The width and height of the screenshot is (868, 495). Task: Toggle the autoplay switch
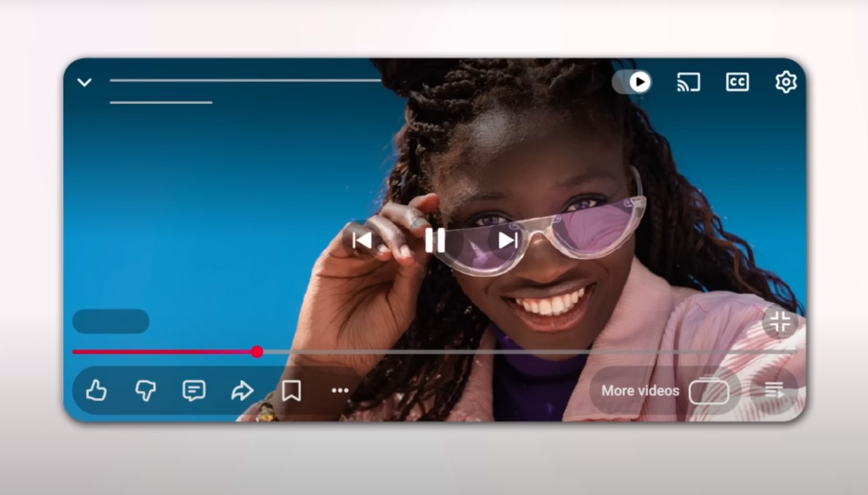coord(632,82)
